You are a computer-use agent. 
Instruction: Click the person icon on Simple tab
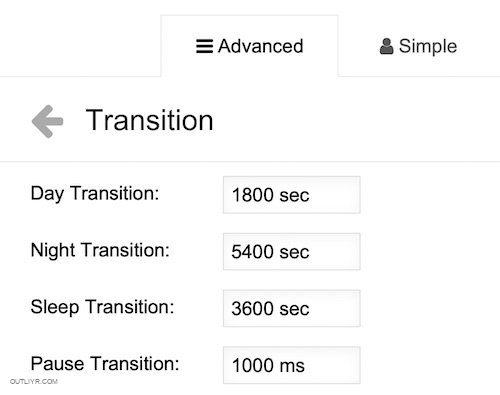click(x=386, y=46)
